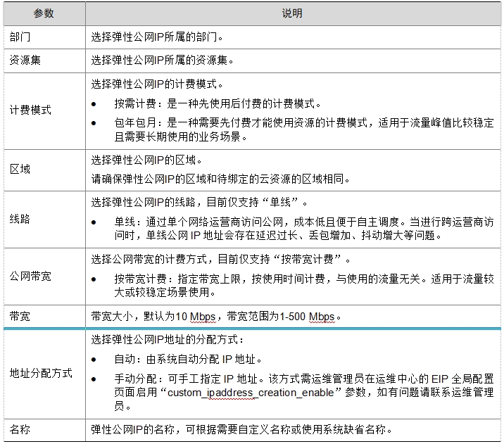Select the 区域 parameter cell

click(44, 170)
